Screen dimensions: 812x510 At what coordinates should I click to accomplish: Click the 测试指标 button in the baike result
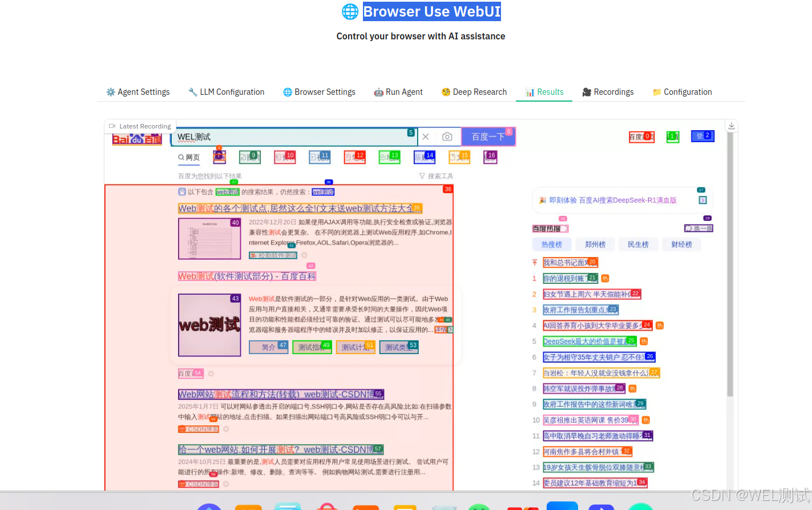pos(312,347)
